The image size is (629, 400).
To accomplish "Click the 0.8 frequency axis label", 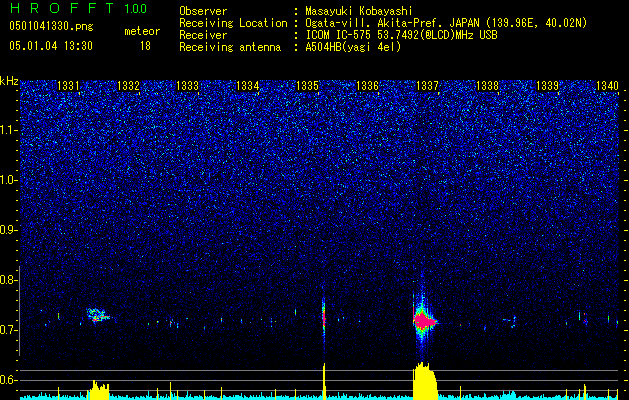I will [7, 280].
